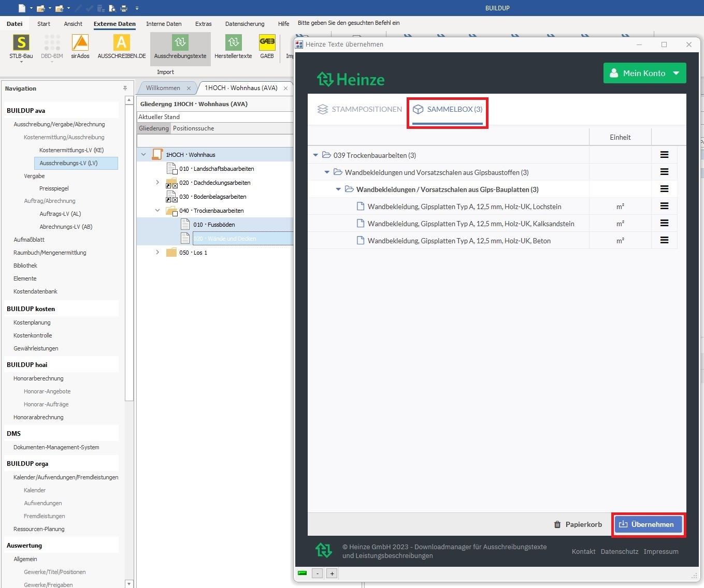Viewport: 704px width, 588px height.
Task: Click the zoom out minus button in Heinze dialog
Action: coord(318,573)
